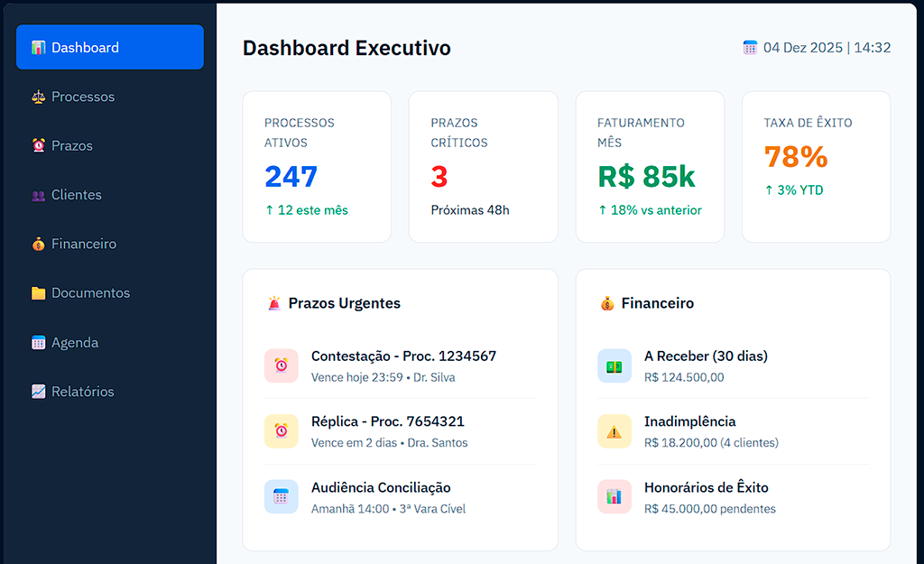Click the calendar icon for Audiência Conciliação
The image size is (924, 564).
pos(281,497)
